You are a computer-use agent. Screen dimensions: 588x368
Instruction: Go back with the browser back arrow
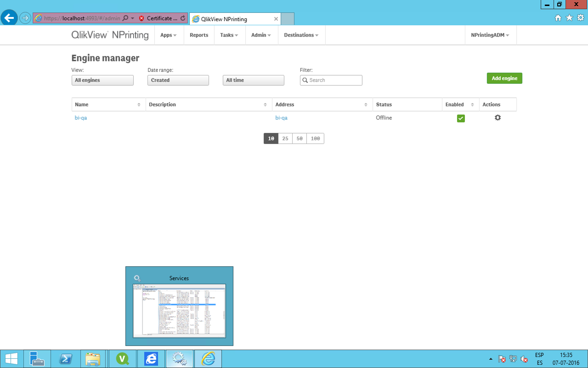tap(9, 18)
